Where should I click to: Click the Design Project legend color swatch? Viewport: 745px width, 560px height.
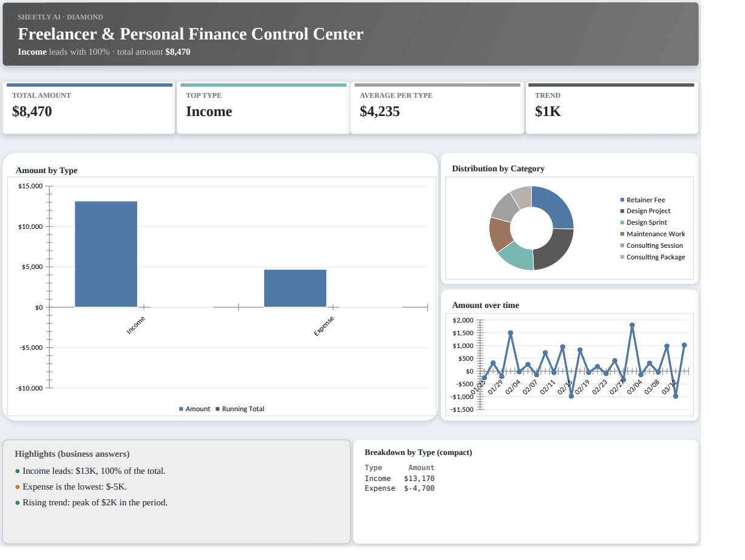coord(622,211)
